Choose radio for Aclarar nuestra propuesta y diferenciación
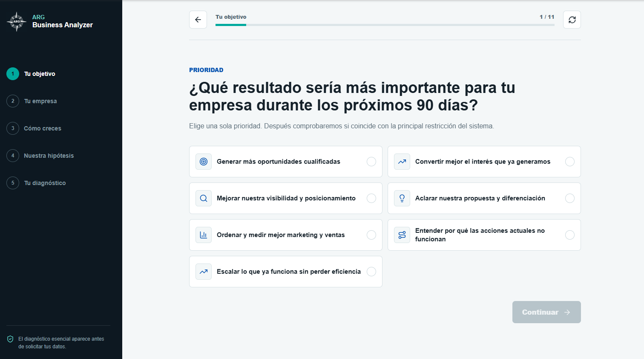 (570, 198)
